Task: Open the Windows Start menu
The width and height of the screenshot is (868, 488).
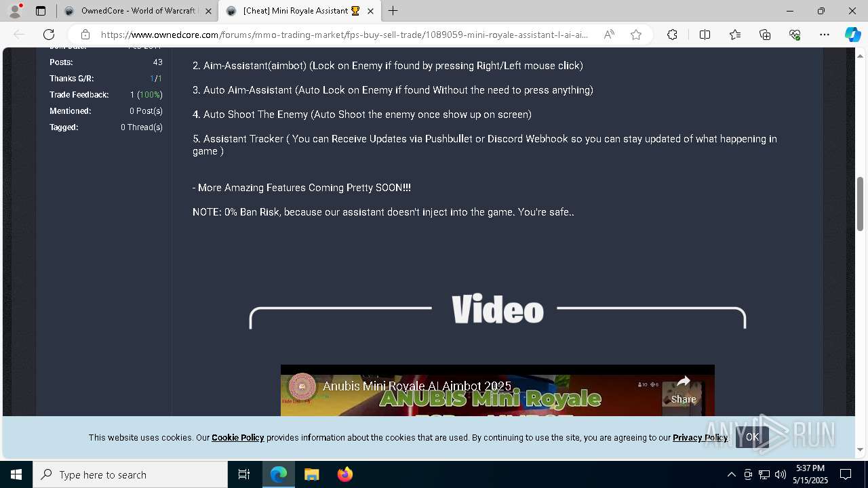Action: pyautogui.click(x=16, y=474)
